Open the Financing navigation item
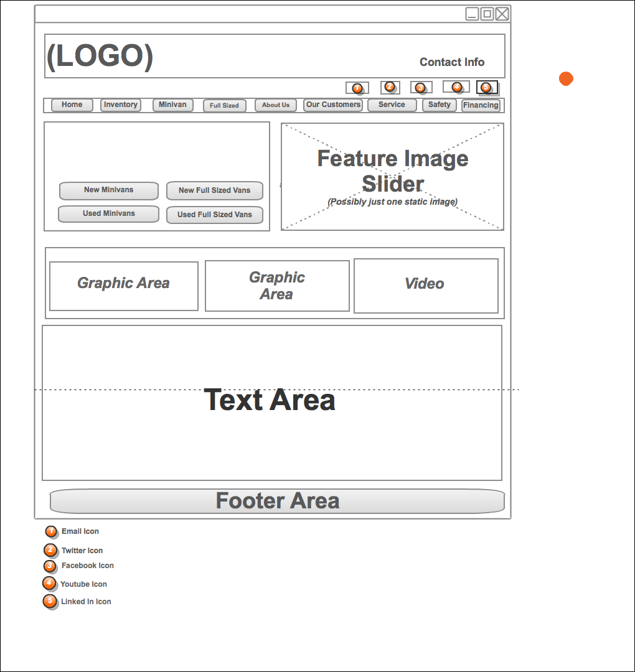Image resolution: width=635 pixels, height=672 pixels. tap(481, 106)
